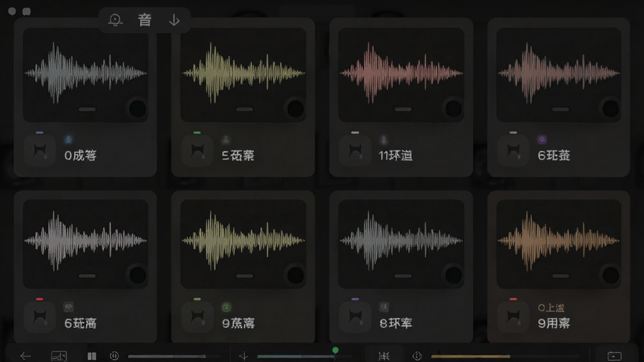Click the green playhead marker on the bottom slider
644x362 pixels.
[336, 350]
